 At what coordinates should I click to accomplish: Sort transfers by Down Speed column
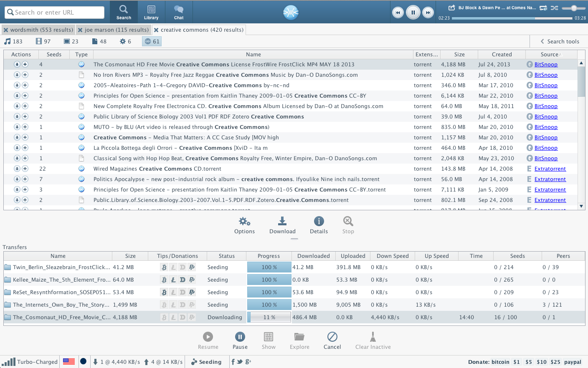[x=393, y=256]
